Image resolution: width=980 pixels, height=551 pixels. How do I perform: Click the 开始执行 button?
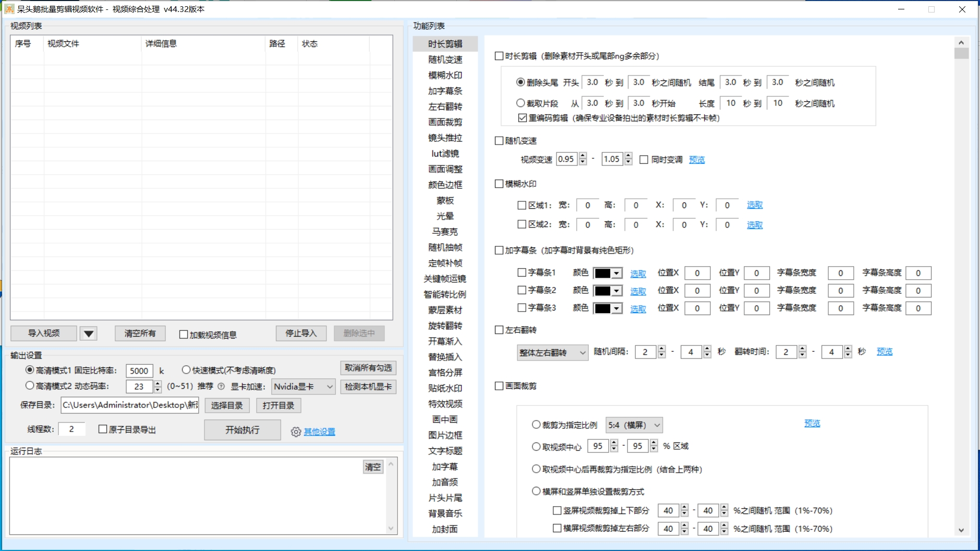point(242,430)
